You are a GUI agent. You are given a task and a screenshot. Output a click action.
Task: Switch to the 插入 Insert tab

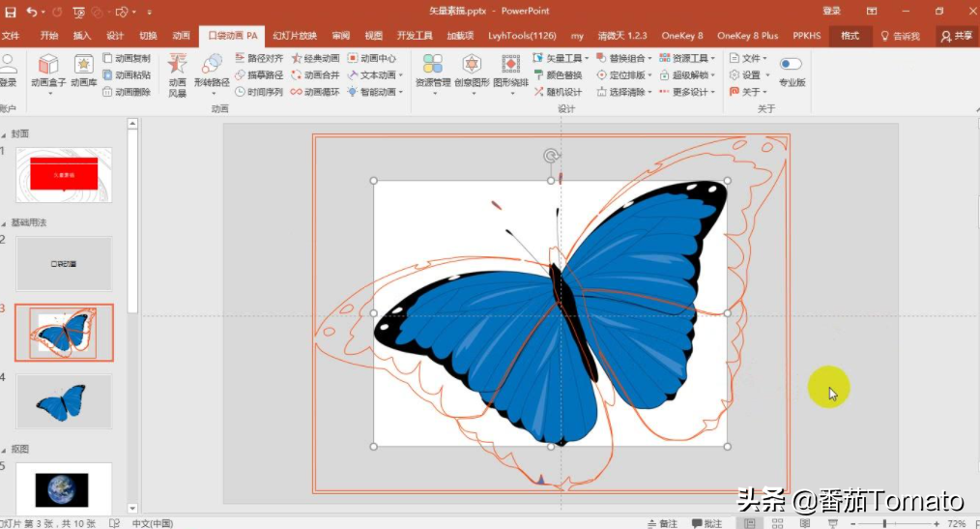tap(82, 36)
